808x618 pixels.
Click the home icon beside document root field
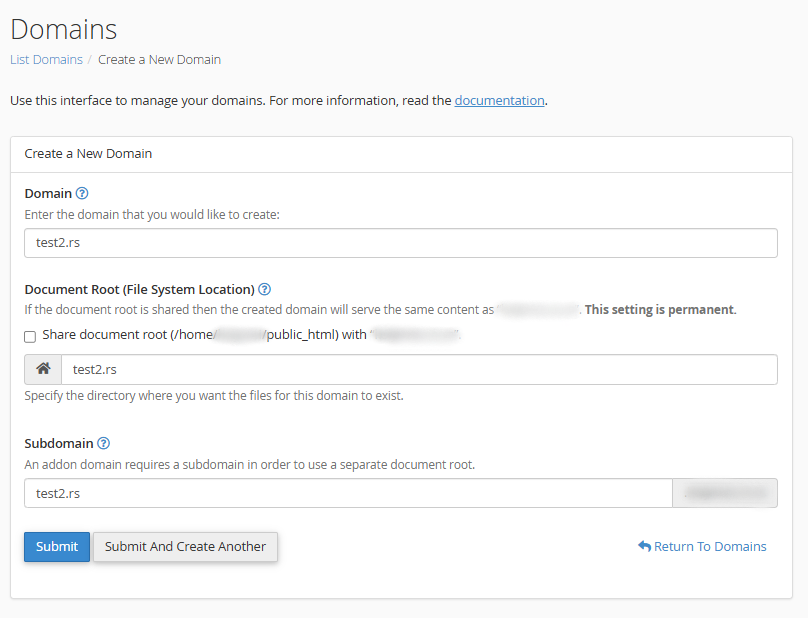pyautogui.click(x=43, y=369)
